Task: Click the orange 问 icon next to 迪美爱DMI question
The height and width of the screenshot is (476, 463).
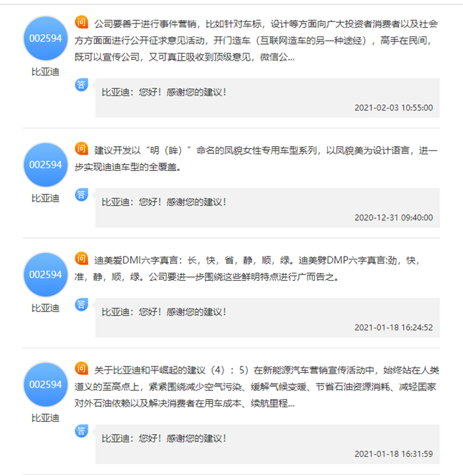Action: click(x=81, y=259)
